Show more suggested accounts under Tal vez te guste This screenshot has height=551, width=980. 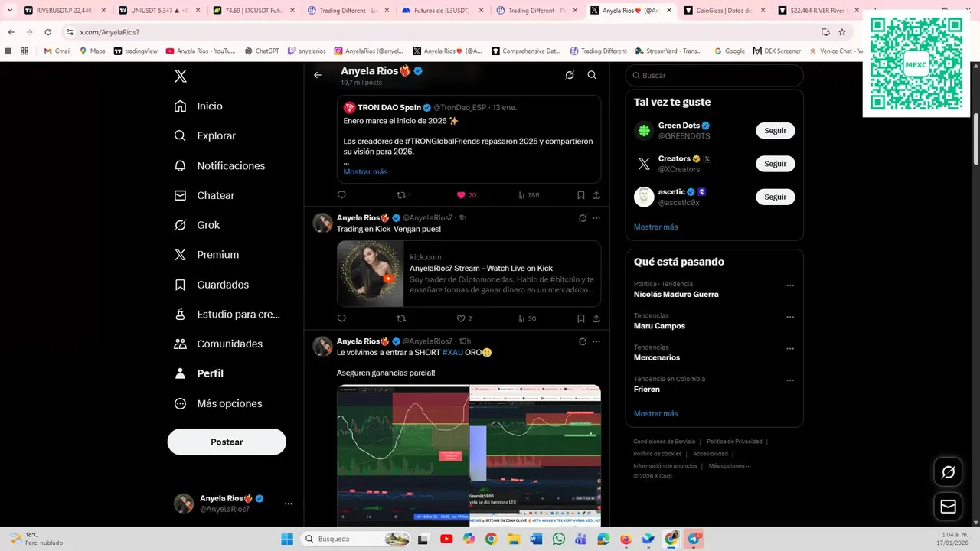tap(655, 227)
